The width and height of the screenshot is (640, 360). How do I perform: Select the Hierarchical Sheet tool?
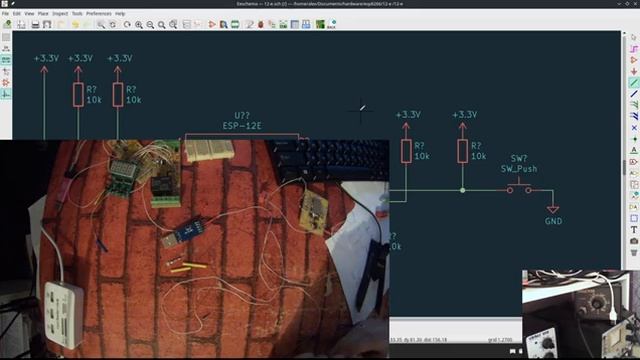(634, 184)
